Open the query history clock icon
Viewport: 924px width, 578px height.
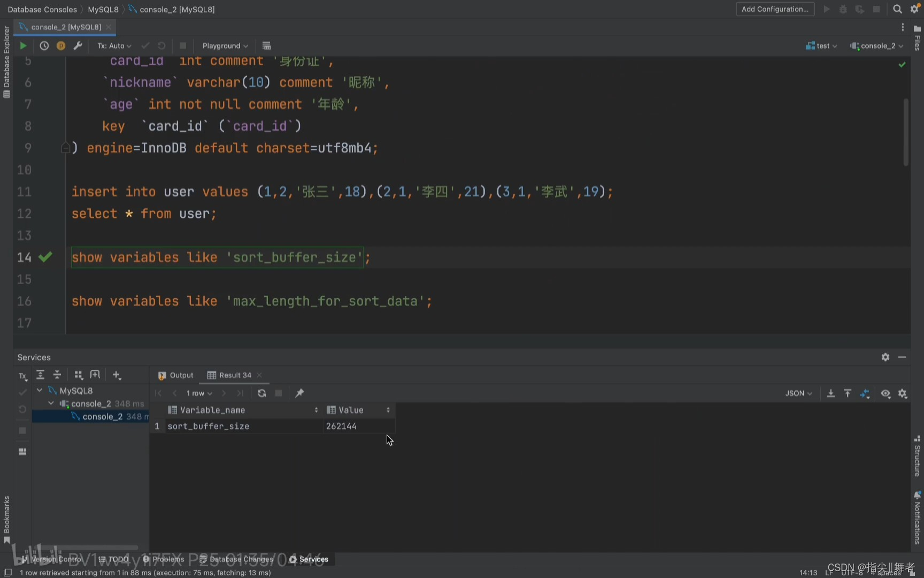[x=44, y=46]
